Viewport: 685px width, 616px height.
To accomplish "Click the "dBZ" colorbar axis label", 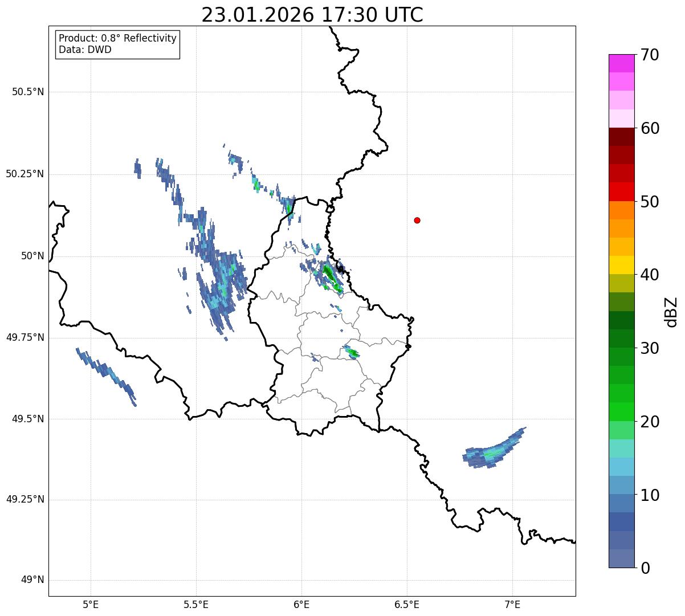I will (x=671, y=312).
